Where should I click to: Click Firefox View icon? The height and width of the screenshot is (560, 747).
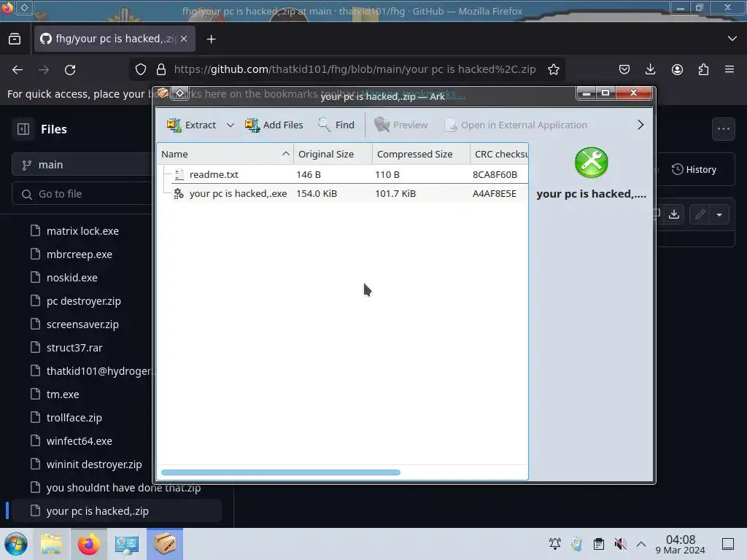click(x=15, y=39)
